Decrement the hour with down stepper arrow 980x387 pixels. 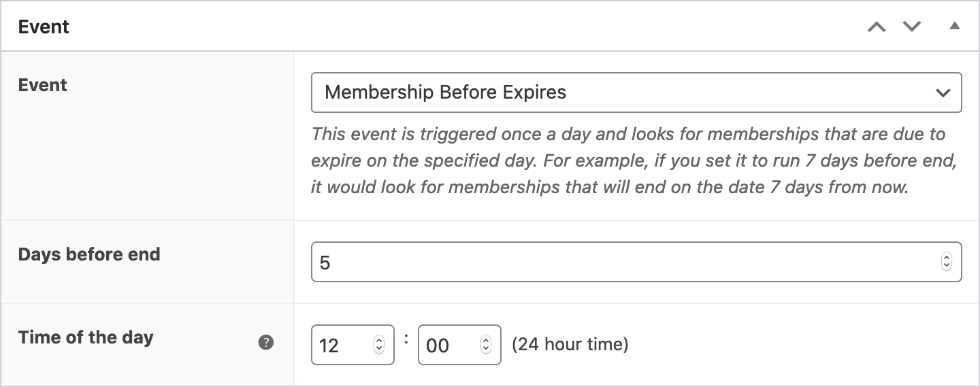coord(379,349)
